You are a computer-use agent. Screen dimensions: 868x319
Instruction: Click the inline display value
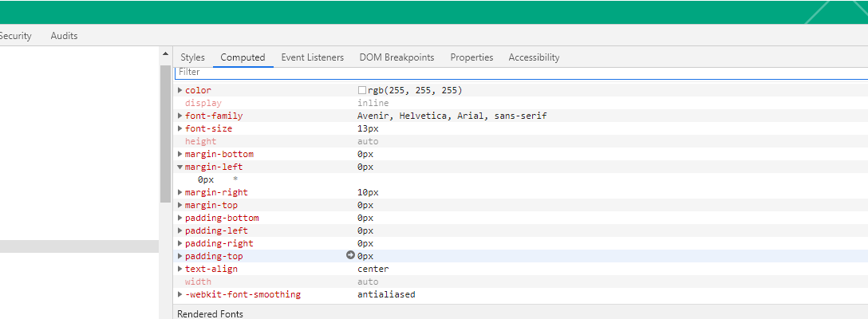[x=373, y=103]
